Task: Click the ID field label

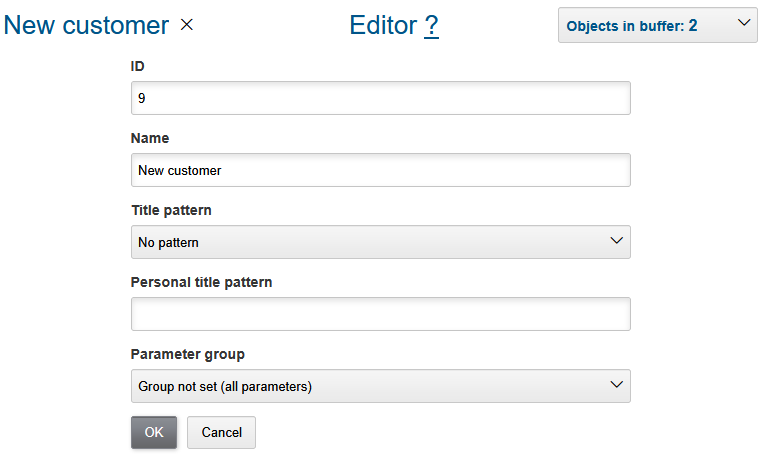Action: (138, 66)
